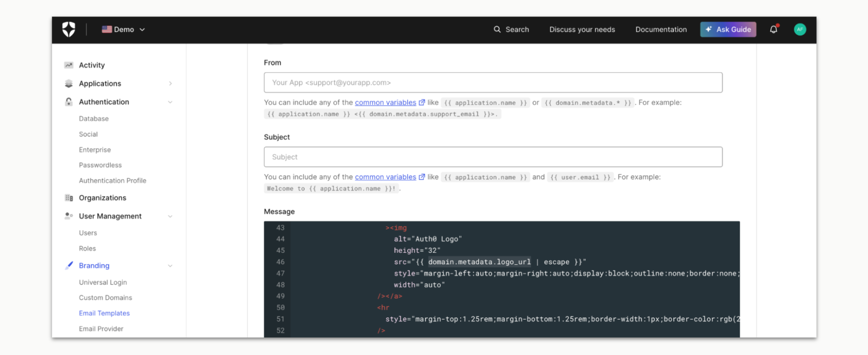The image size is (868, 355).
Task: Click the width="auto" code line
Action: [419, 285]
